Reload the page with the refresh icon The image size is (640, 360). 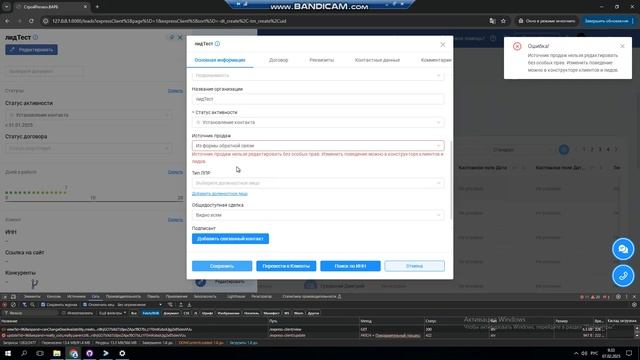pos(31,21)
